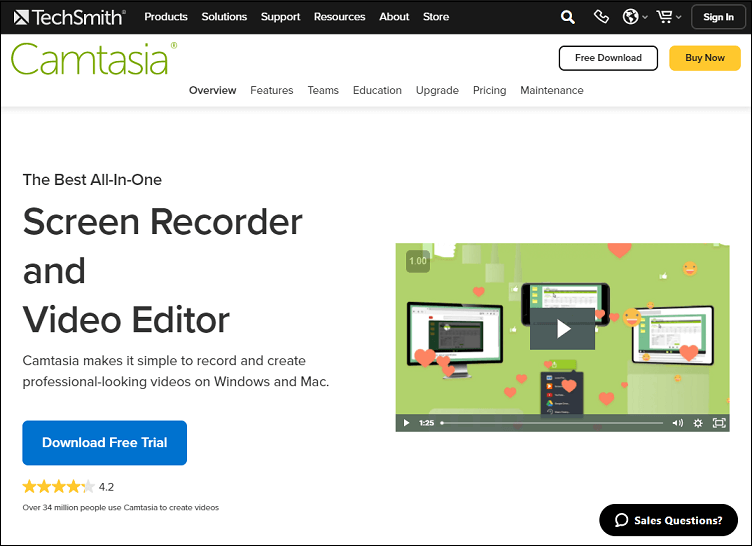
Task: Open the globe language selector
Action: [634, 17]
